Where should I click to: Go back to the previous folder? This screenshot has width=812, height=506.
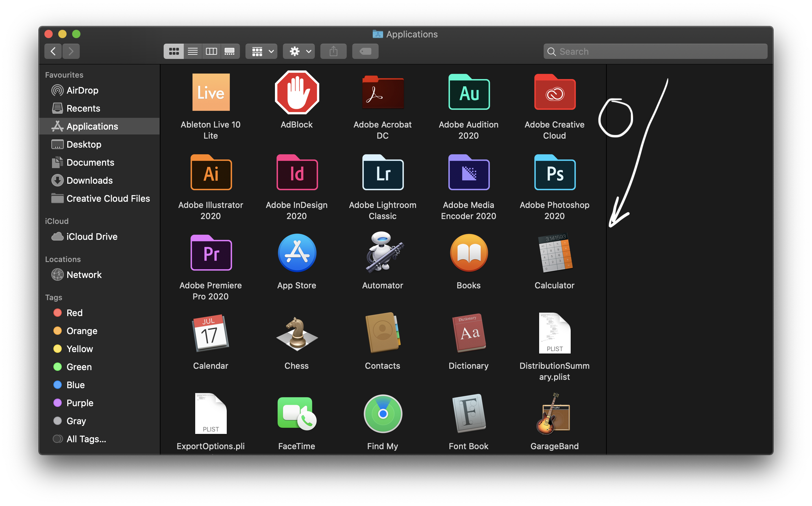point(53,51)
